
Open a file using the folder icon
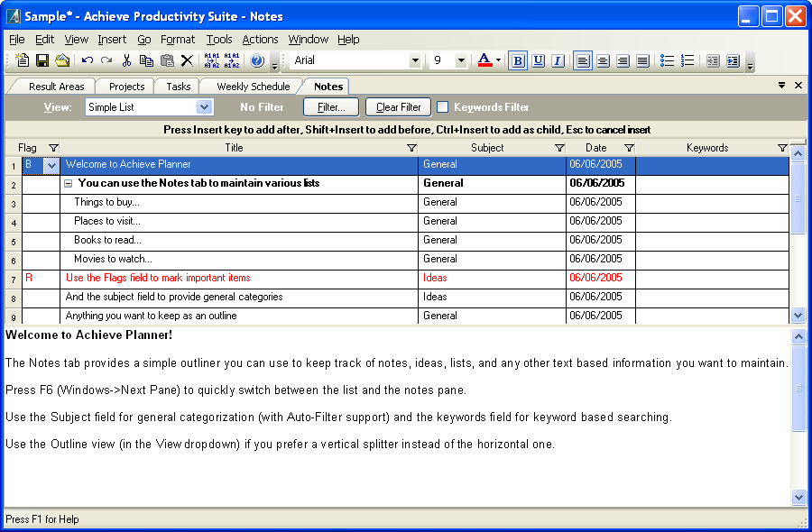pos(62,60)
